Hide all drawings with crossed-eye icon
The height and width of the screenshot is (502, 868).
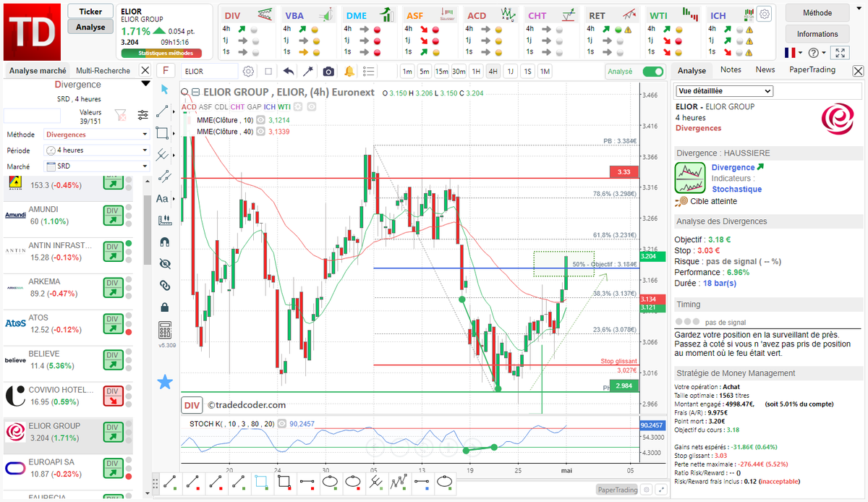[x=164, y=263]
